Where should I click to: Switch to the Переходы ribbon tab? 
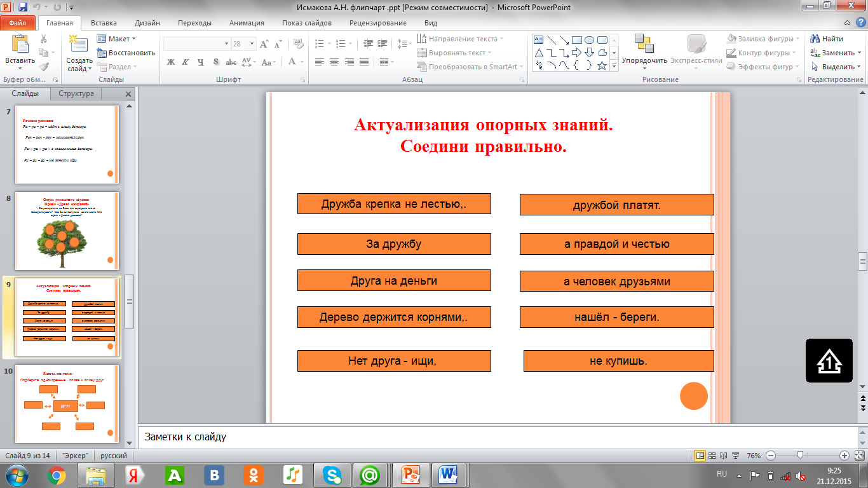[194, 23]
